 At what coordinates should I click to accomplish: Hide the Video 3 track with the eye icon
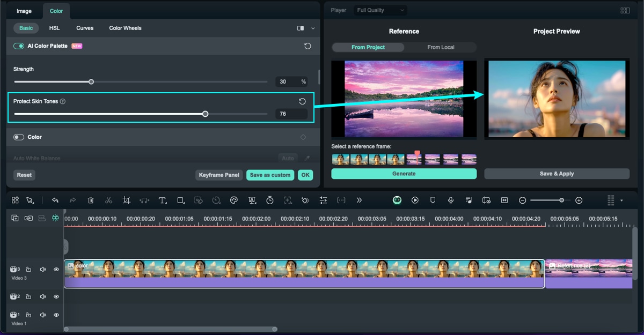[x=56, y=270]
